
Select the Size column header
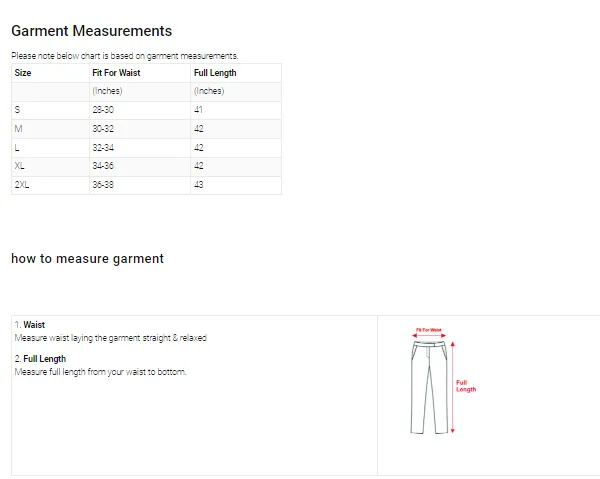pos(23,73)
